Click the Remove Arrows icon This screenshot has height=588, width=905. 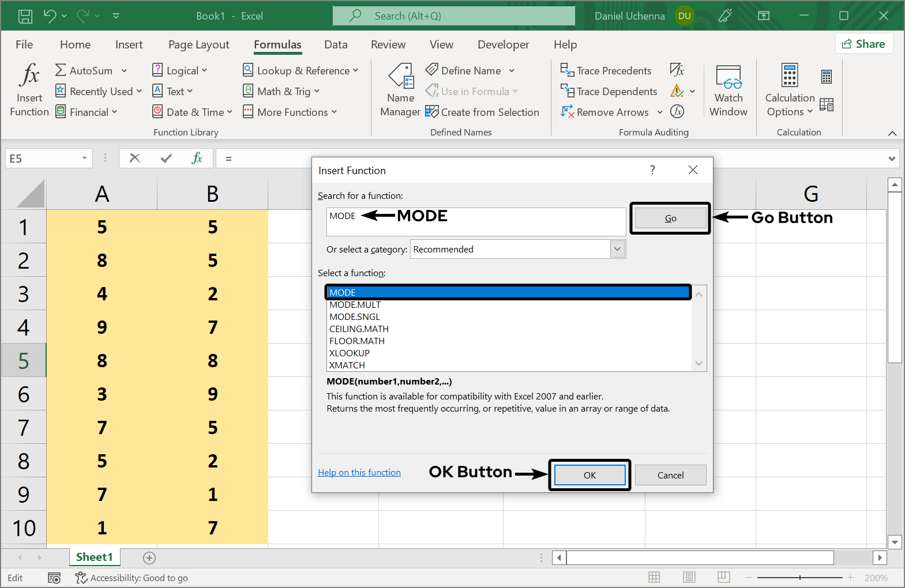coord(567,112)
